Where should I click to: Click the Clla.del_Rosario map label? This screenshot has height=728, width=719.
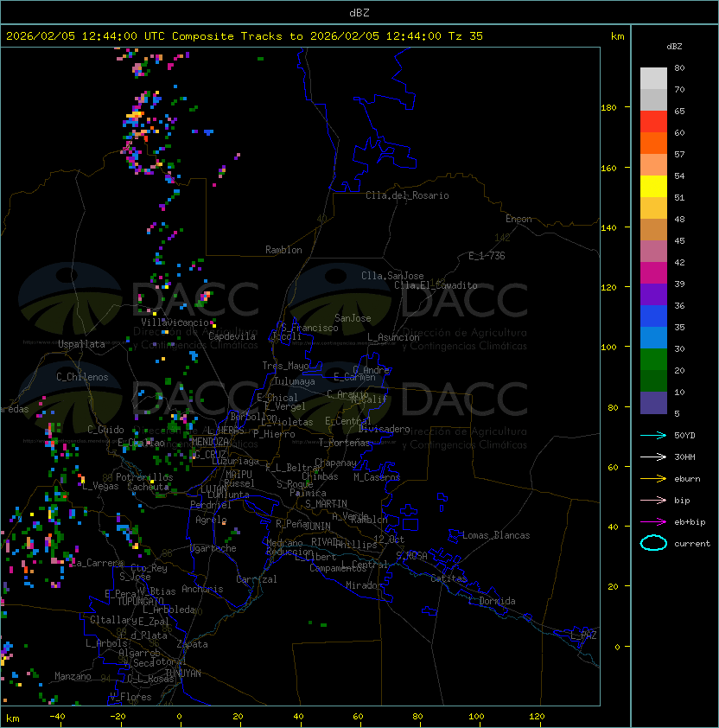point(407,195)
